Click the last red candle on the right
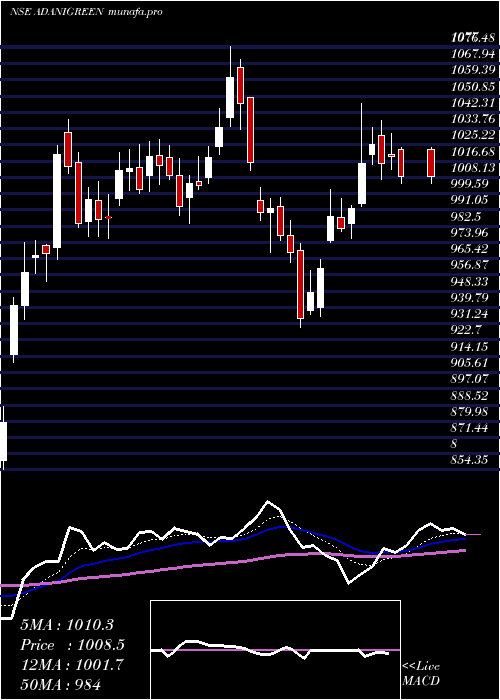The height and width of the screenshot is (700, 500). (431, 163)
